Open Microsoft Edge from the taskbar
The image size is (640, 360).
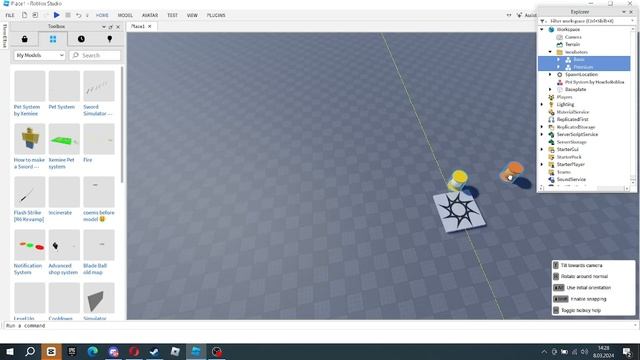tap(93, 351)
